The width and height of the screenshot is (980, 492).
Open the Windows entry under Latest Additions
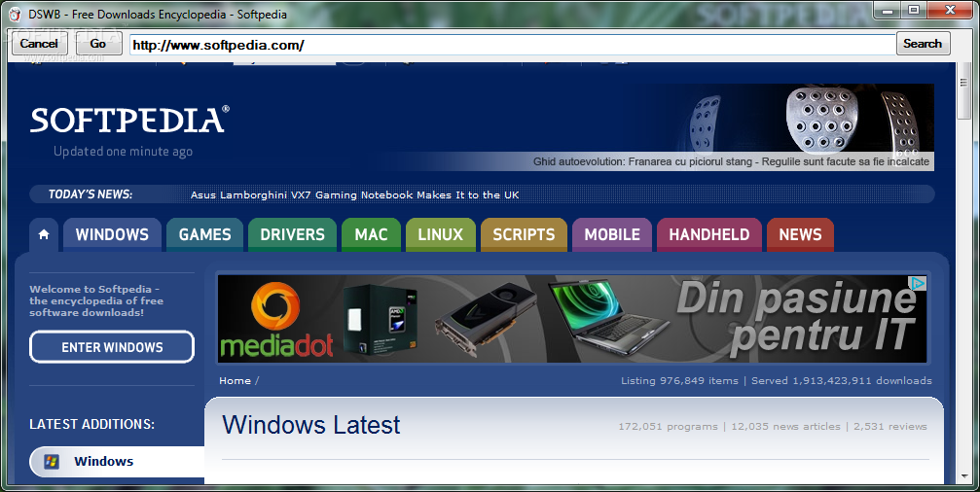coord(117,462)
